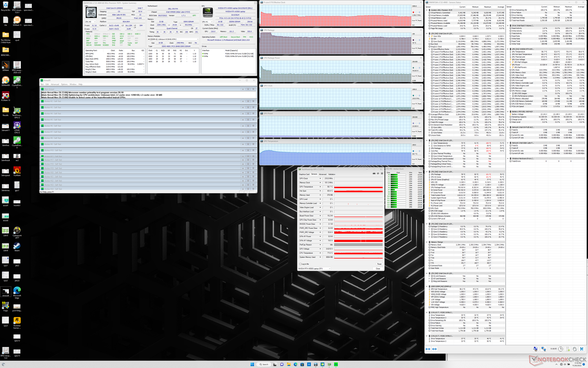Open the GPU Temperature sensor dropdown arrow
This screenshot has height=368, width=588.
(320, 187)
